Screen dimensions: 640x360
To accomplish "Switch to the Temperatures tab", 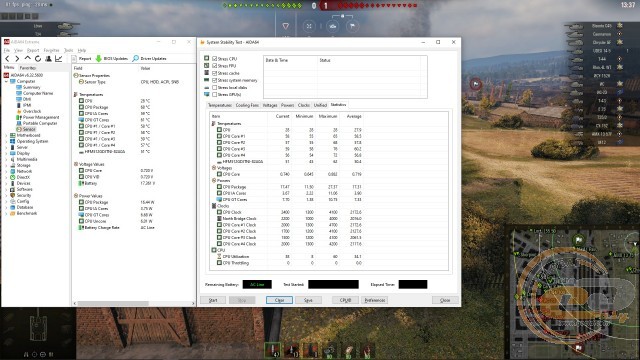I will (x=220, y=105).
